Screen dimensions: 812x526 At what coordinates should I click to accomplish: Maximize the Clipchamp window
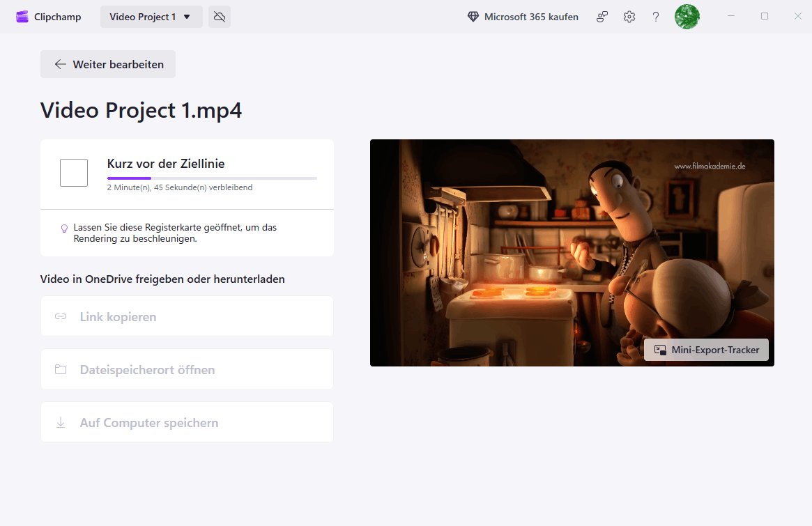point(765,17)
